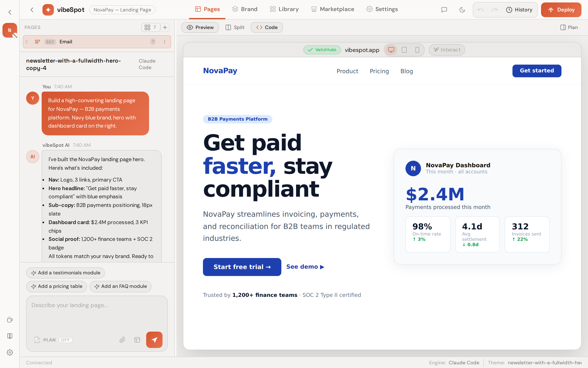Redo the last change
Screen dimensions: 588x368
(x=494, y=10)
